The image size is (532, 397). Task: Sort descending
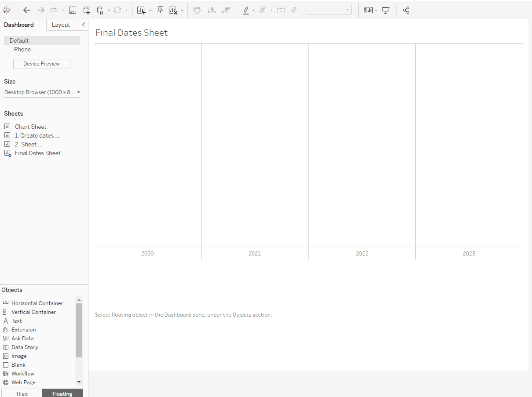(x=225, y=10)
